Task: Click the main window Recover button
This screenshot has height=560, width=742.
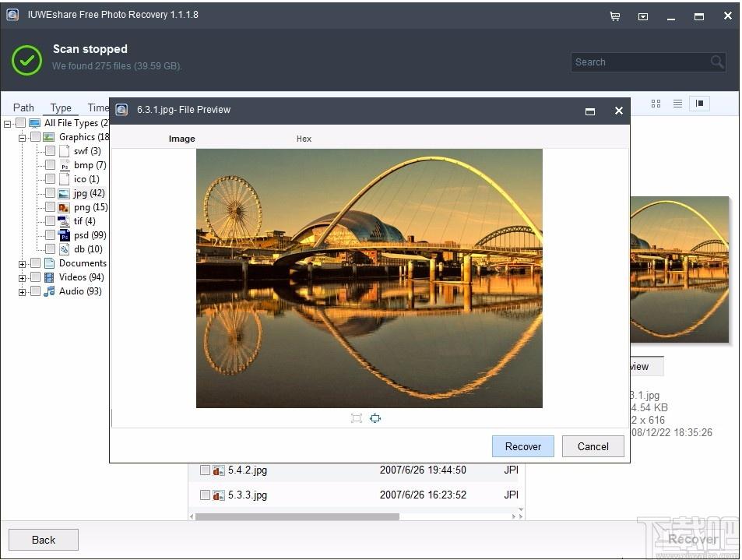Action: point(693,539)
